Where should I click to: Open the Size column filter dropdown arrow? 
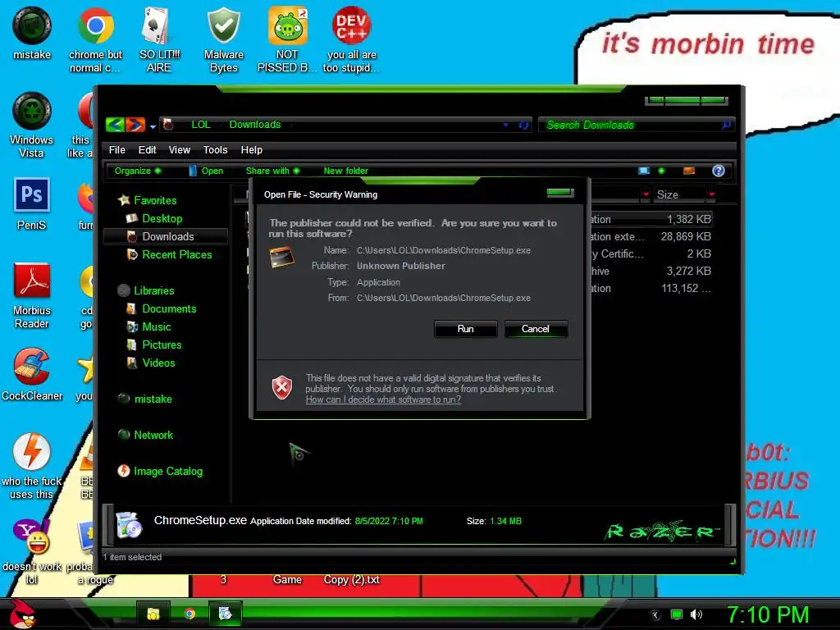pos(711,195)
